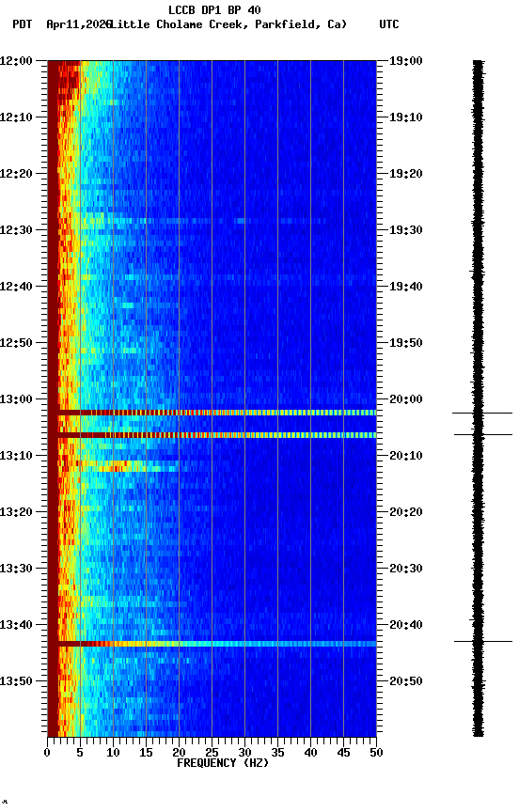Click the '50' frequency axis label
This screenshot has width=519, height=812.
pos(376,754)
